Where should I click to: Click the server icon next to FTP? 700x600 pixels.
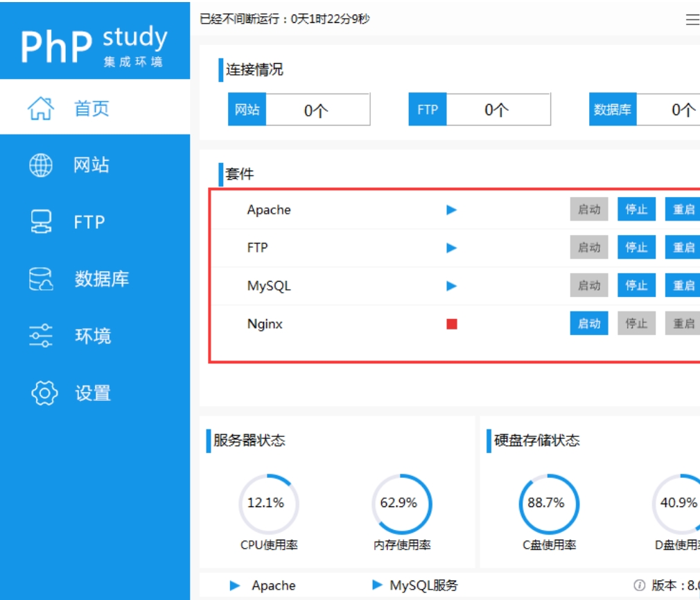tap(41, 221)
